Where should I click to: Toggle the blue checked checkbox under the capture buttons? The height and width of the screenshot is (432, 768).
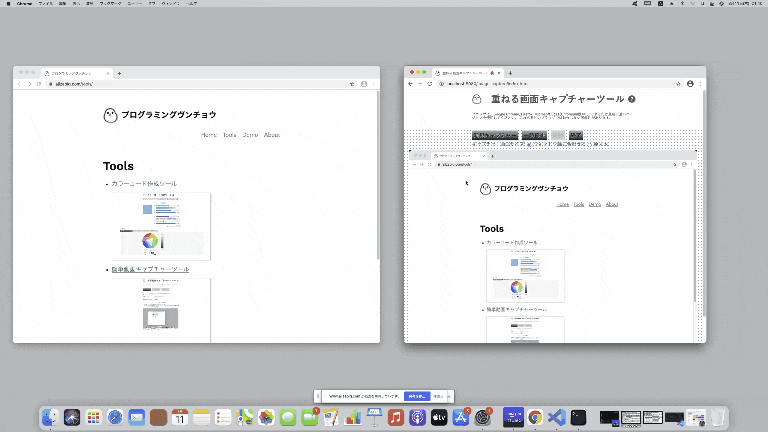point(529,144)
